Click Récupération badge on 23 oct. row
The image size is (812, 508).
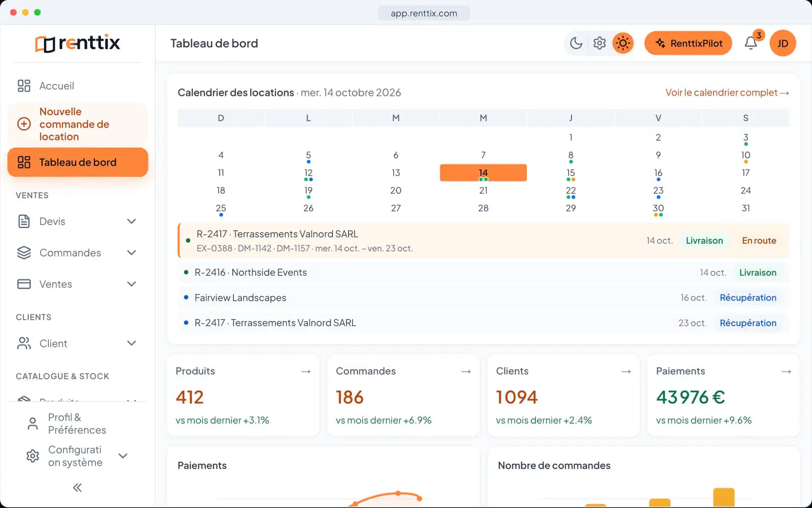(x=748, y=323)
